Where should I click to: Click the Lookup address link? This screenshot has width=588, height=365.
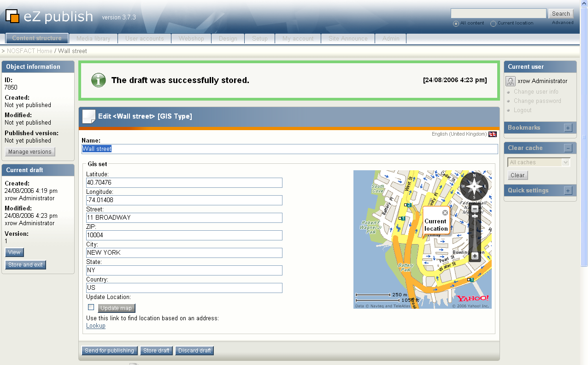point(96,326)
